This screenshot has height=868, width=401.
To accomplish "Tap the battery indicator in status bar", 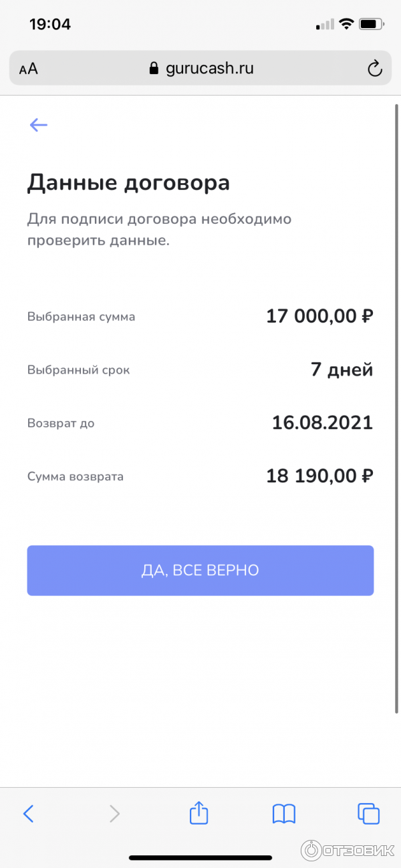I will click(370, 24).
